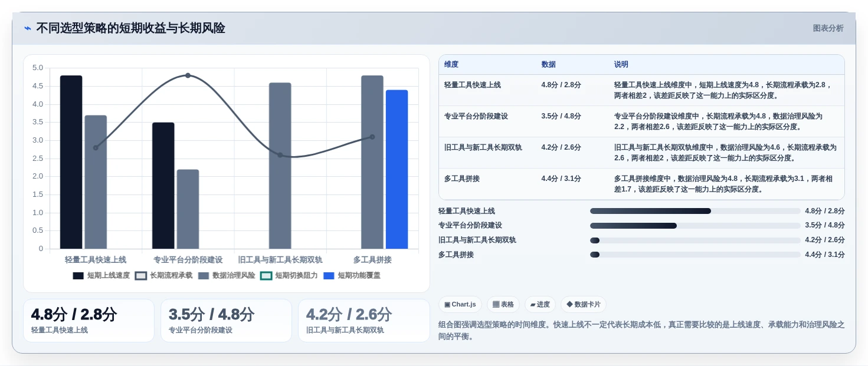Click the progress bar for 多工具拼接
Image resolution: width=868 pixels, height=366 pixels.
695,255
